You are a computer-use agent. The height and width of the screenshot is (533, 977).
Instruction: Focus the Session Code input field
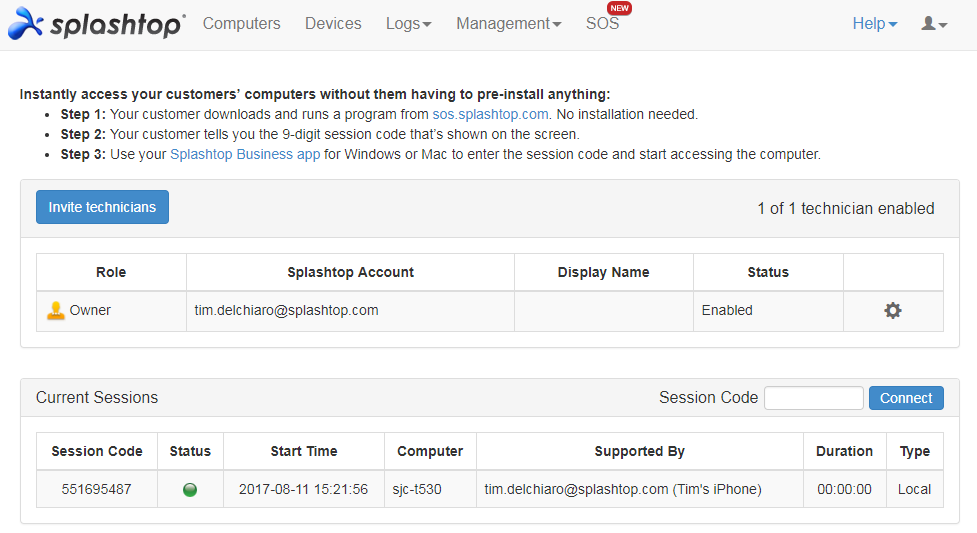pos(813,398)
